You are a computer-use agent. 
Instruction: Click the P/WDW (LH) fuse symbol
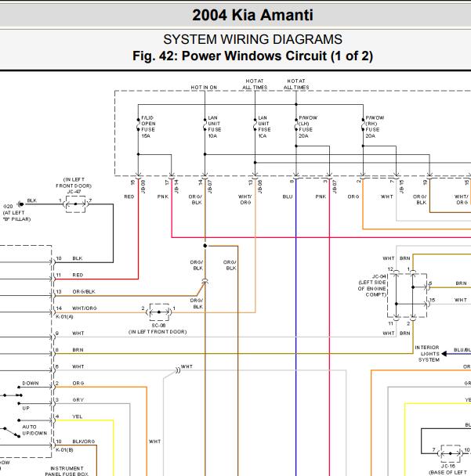pos(296,124)
